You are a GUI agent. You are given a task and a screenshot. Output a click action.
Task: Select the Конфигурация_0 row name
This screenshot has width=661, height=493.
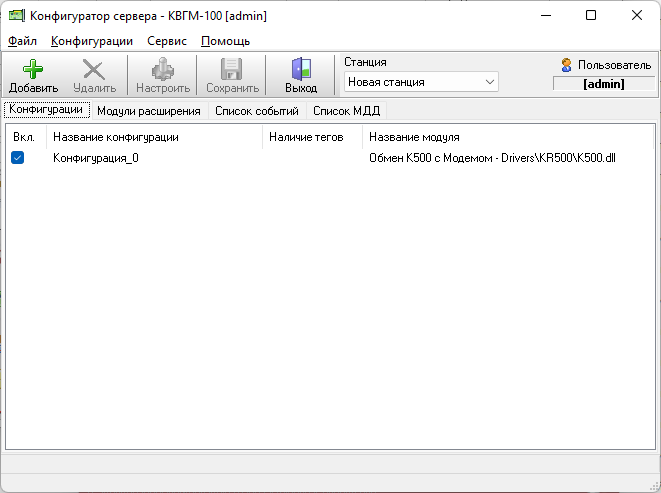96,158
